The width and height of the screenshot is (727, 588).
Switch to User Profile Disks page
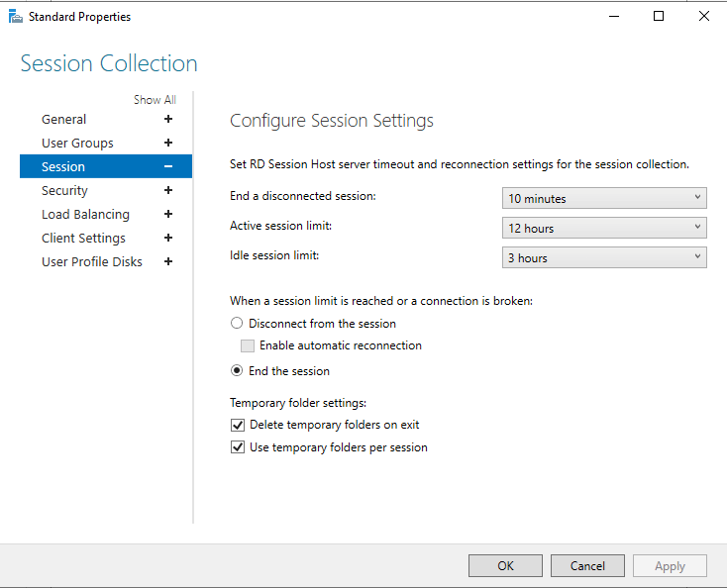pos(92,261)
